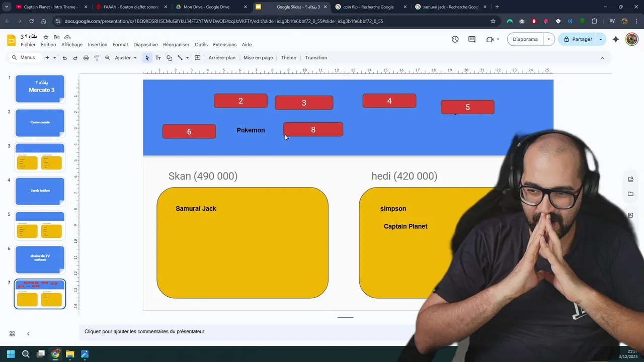
Task: Open the Diaporama options dropdown arrow
Action: [x=548, y=39]
